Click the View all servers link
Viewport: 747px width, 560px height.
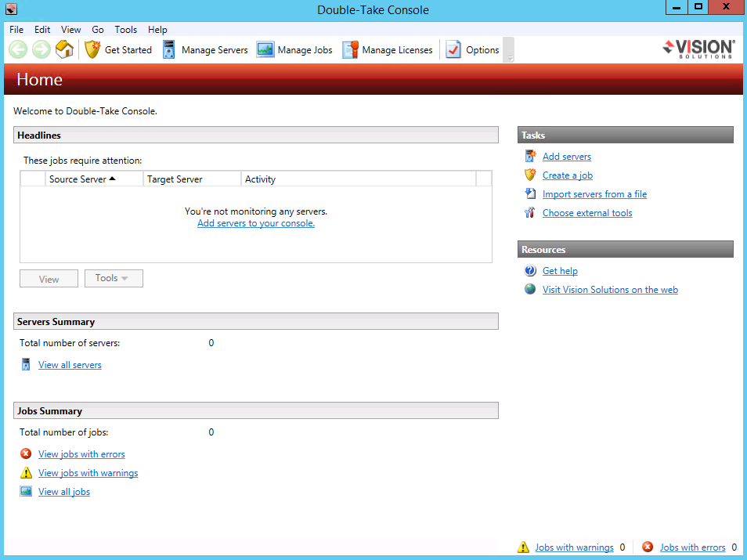[70, 365]
